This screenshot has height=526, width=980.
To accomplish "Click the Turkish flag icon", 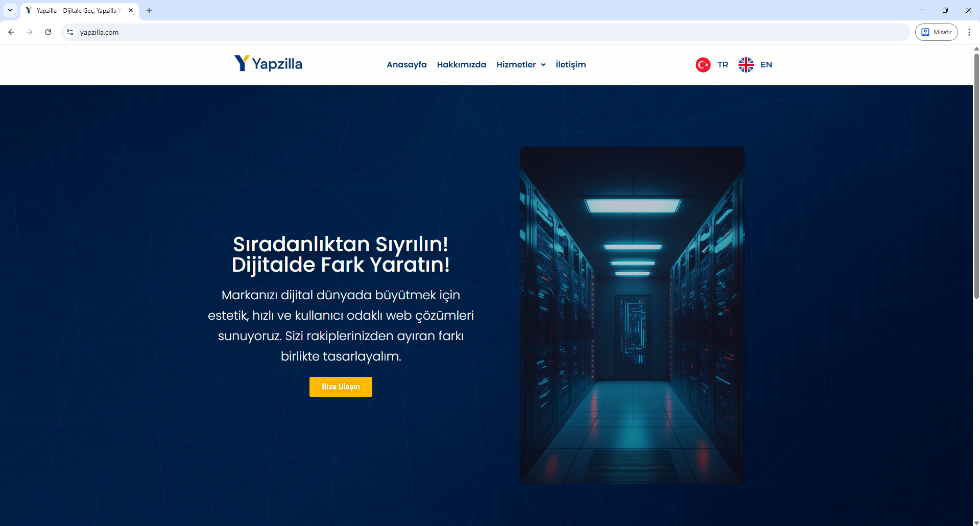I will 703,65.
